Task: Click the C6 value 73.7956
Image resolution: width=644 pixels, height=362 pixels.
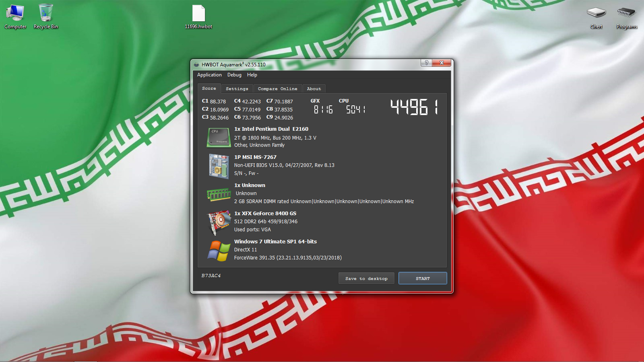Action: coord(251,118)
